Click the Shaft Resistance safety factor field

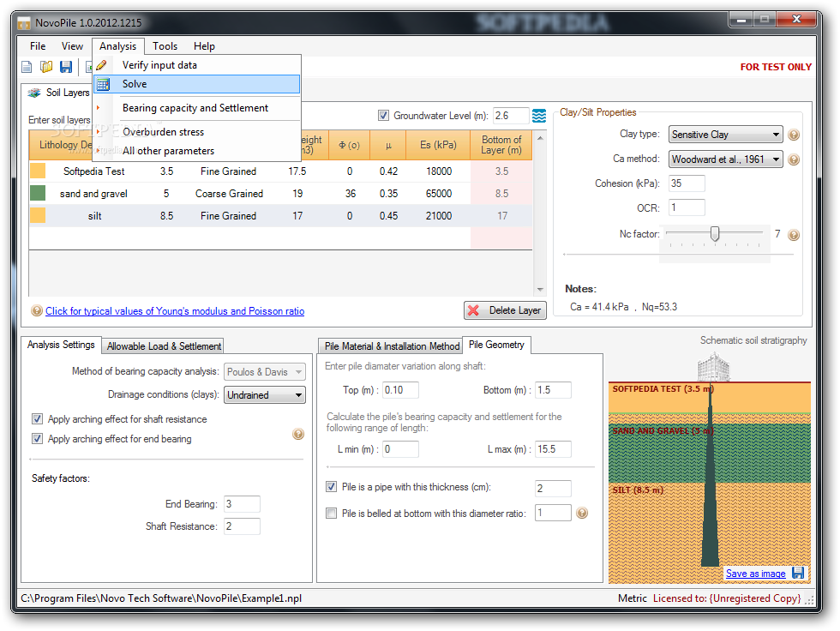242,526
